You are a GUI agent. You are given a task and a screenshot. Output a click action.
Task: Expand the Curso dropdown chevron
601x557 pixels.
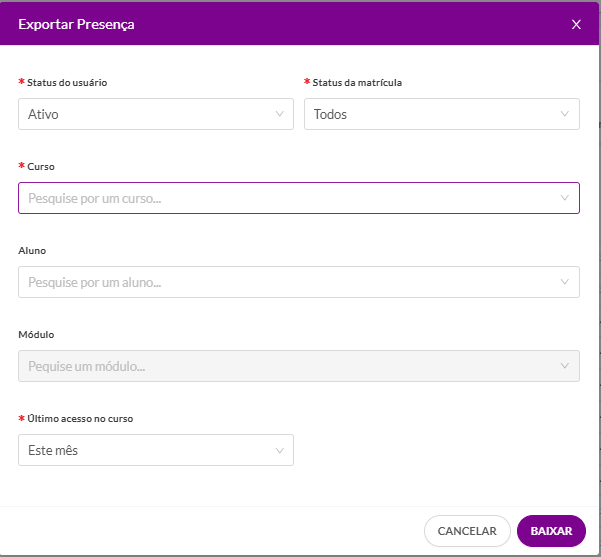click(x=564, y=198)
